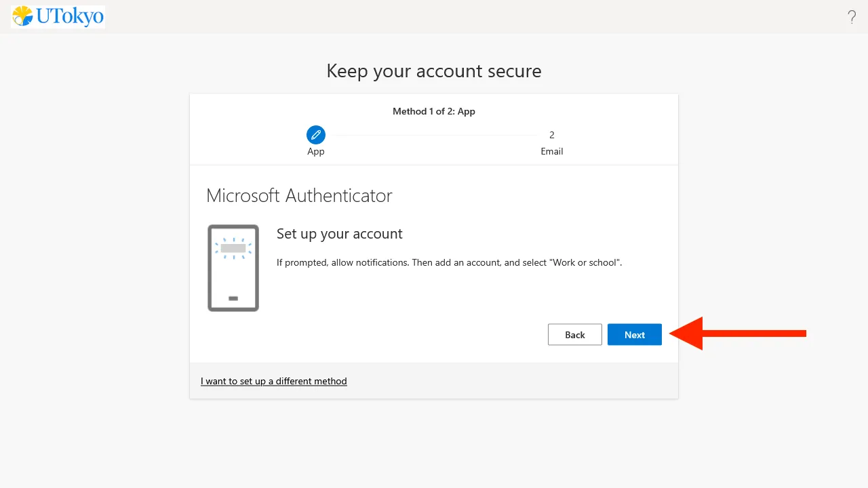This screenshot has height=488, width=868.
Task: Click the 'Keep your account secure' title
Action: (434, 71)
